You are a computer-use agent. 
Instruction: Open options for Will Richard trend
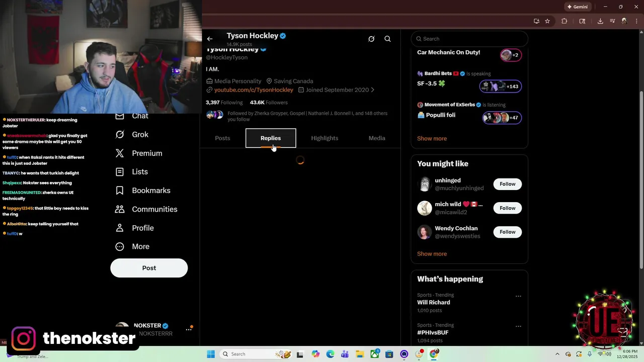click(518, 296)
